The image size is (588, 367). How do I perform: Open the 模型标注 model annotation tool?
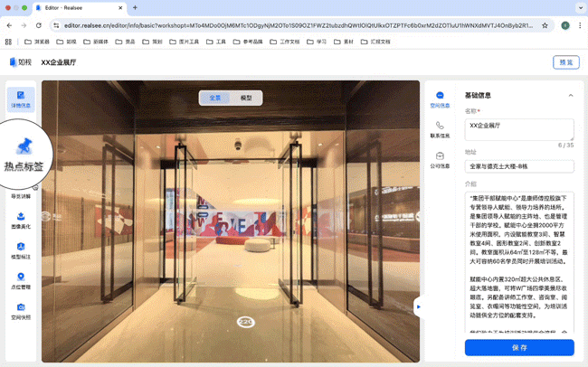tap(21, 250)
